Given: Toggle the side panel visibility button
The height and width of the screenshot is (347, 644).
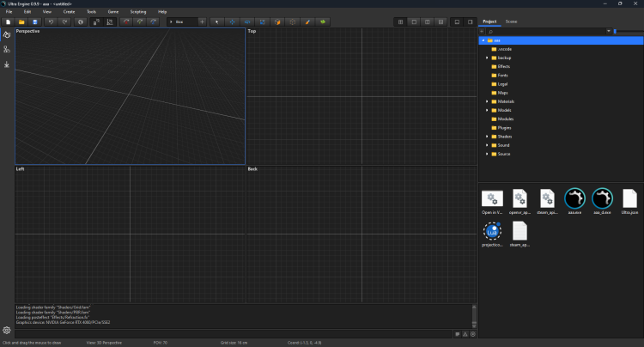Looking at the screenshot, I should 470,21.
